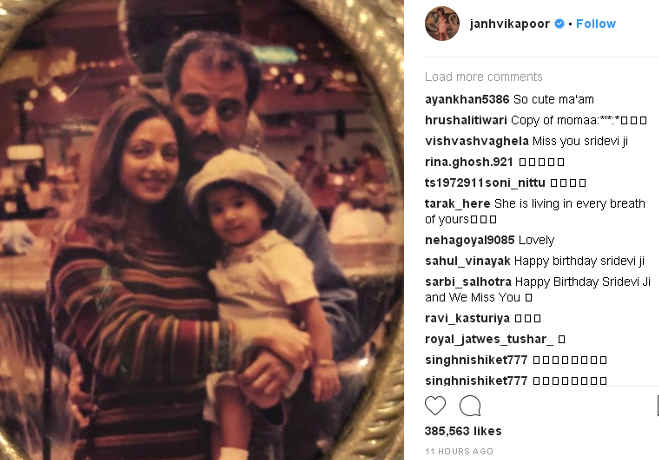The width and height of the screenshot is (659, 460).
Task: Open the comment speech bubble icon
Action: click(470, 405)
